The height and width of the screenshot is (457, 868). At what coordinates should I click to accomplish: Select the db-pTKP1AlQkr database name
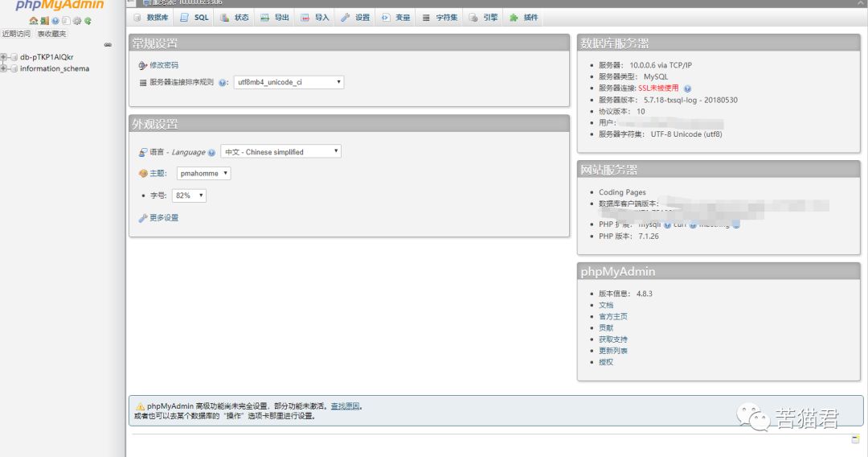pyautogui.click(x=47, y=57)
